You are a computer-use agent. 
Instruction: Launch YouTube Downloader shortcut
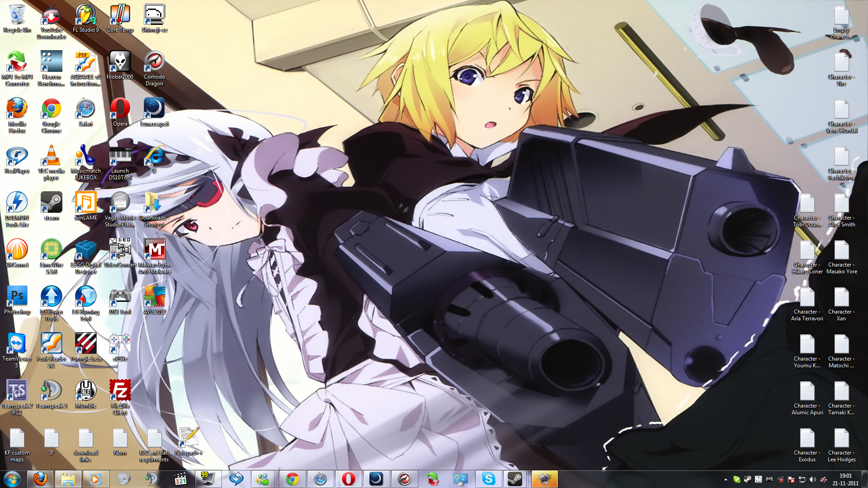51,22
